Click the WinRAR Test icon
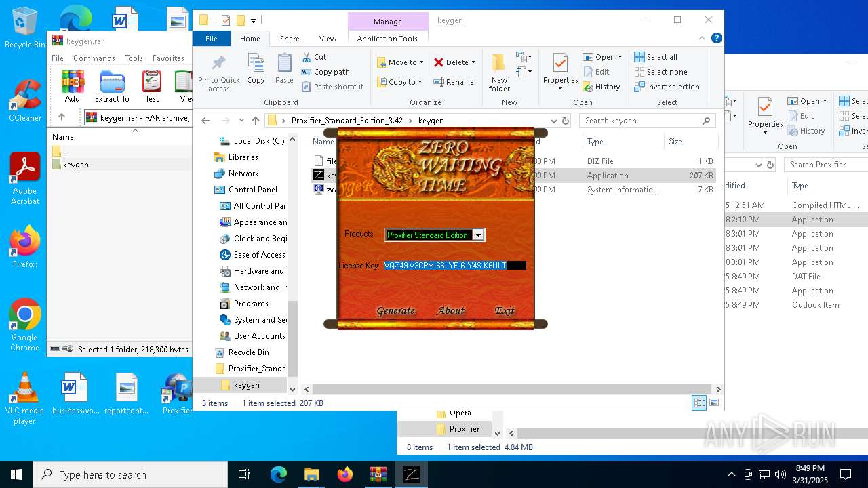Viewport: 868px width, 488px height. pyautogui.click(x=152, y=86)
